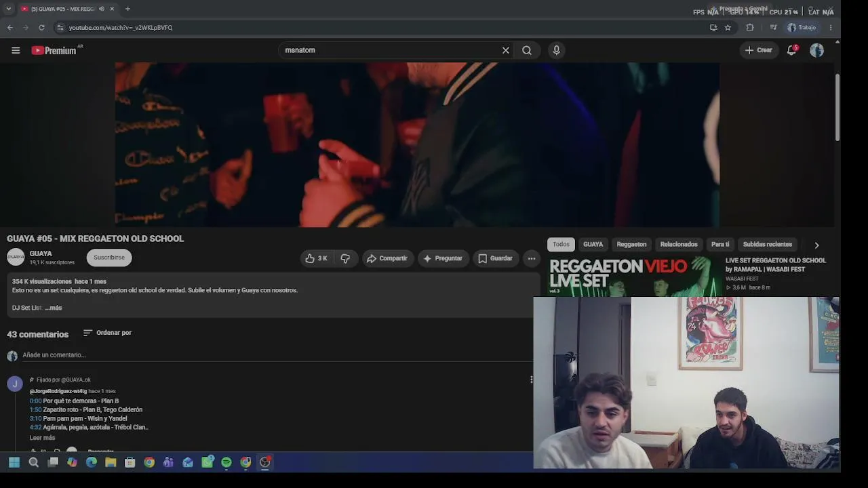Open the Crear menu
The image size is (868, 488).
tap(759, 50)
